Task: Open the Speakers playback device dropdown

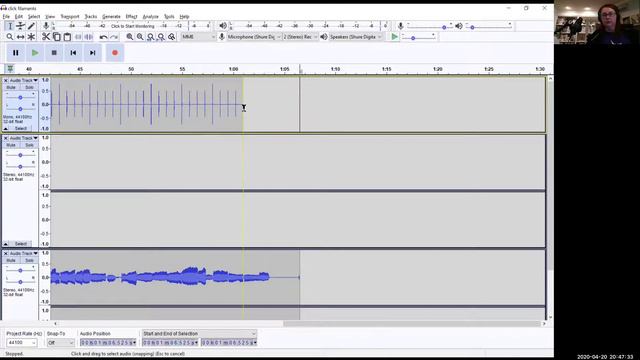Action: click(x=356, y=37)
